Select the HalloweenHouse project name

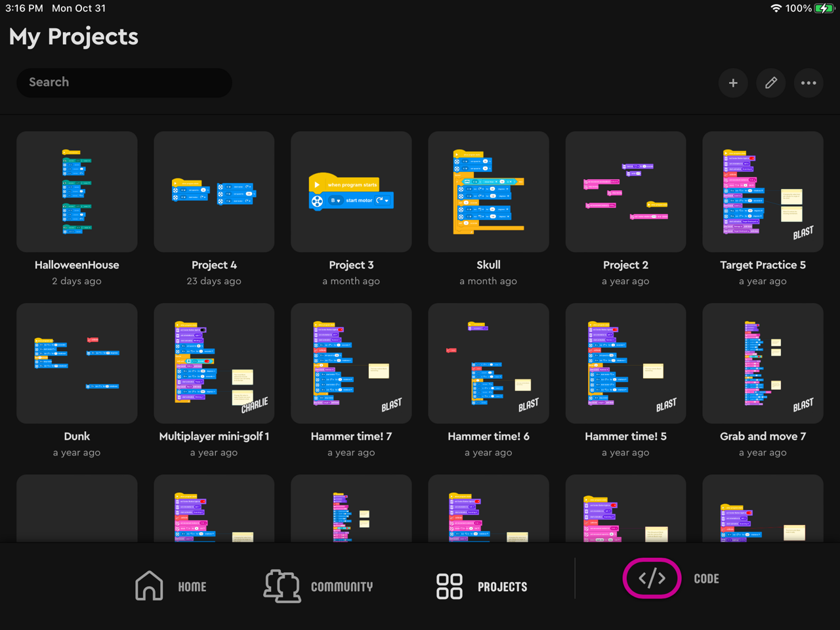tap(77, 265)
